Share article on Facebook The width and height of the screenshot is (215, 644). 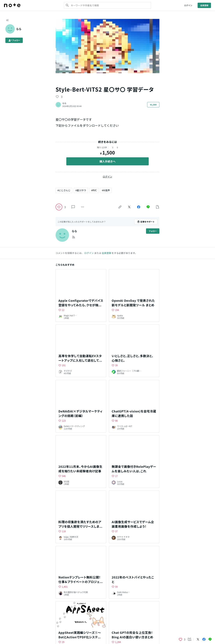pyautogui.click(x=139, y=207)
